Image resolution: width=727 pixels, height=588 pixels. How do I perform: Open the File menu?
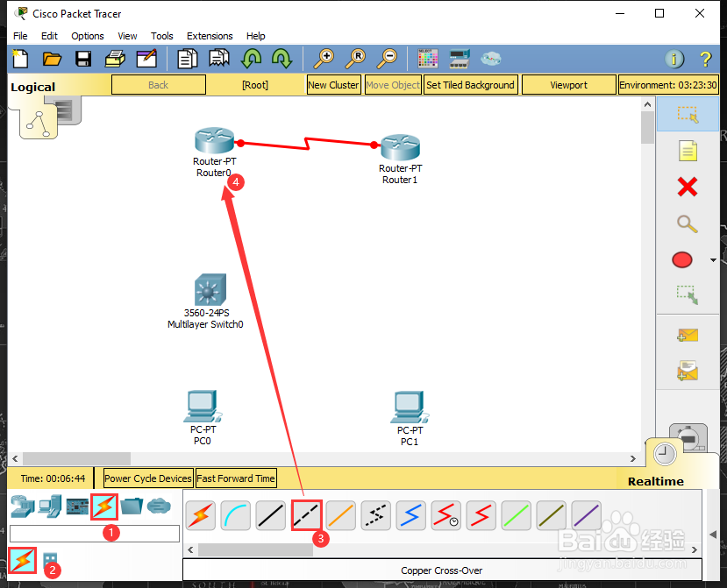[x=20, y=36]
